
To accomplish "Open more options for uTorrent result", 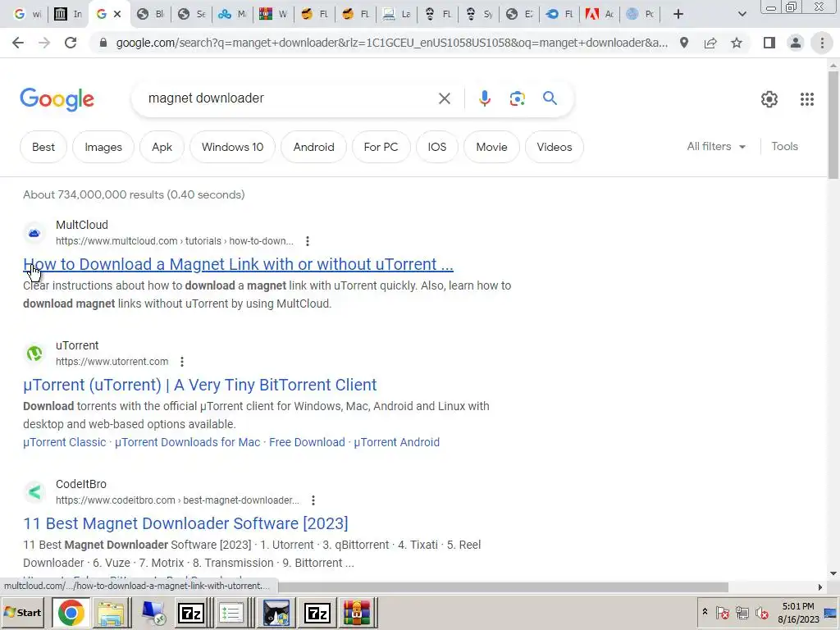I will (x=182, y=362).
